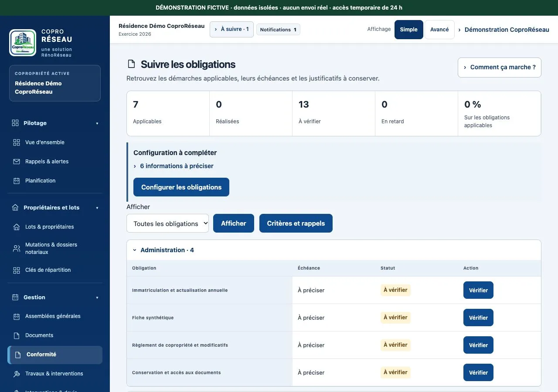The height and width of the screenshot is (392, 558).
Task: Click the 13 À vérifier counter
Action: [333, 113]
